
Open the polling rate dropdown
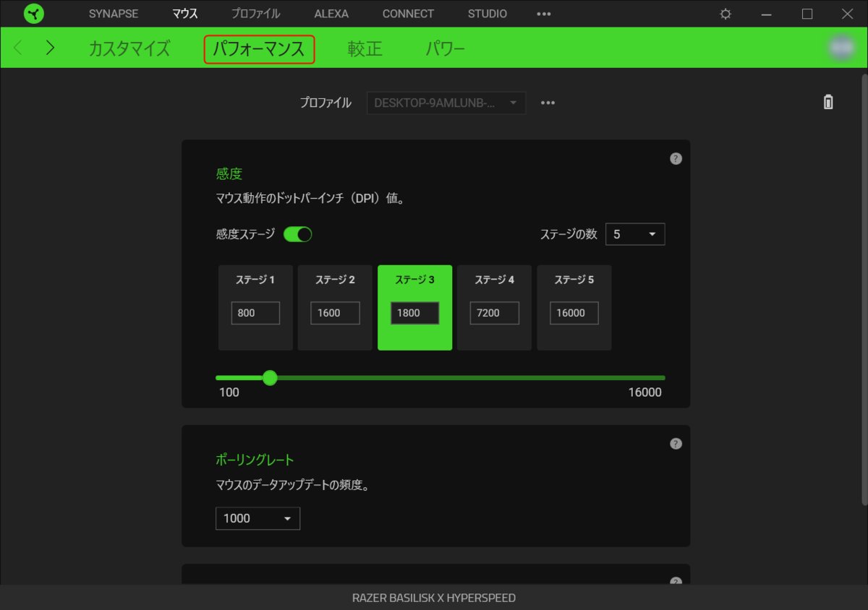pos(258,518)
